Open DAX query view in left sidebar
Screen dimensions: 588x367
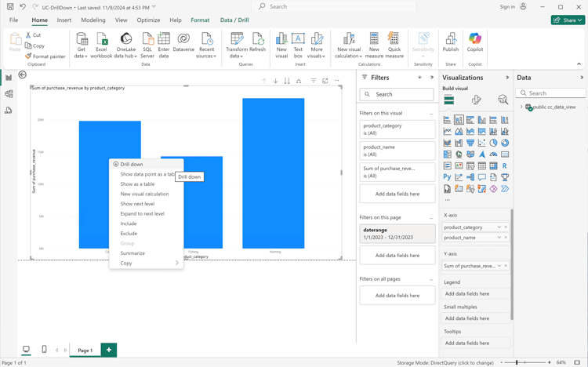click(9, 111)
